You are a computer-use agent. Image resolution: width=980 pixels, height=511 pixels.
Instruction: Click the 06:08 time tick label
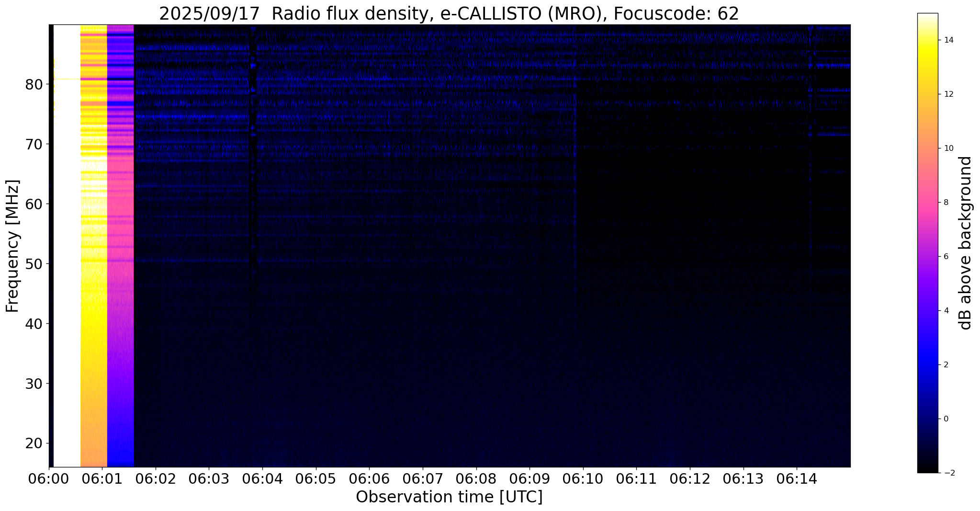(476, 478)
